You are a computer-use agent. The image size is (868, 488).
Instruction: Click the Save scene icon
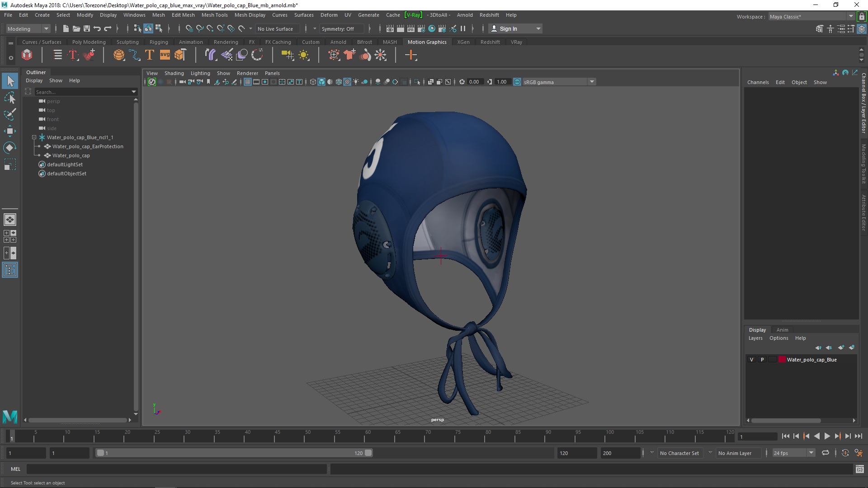[x=86, y=28]
